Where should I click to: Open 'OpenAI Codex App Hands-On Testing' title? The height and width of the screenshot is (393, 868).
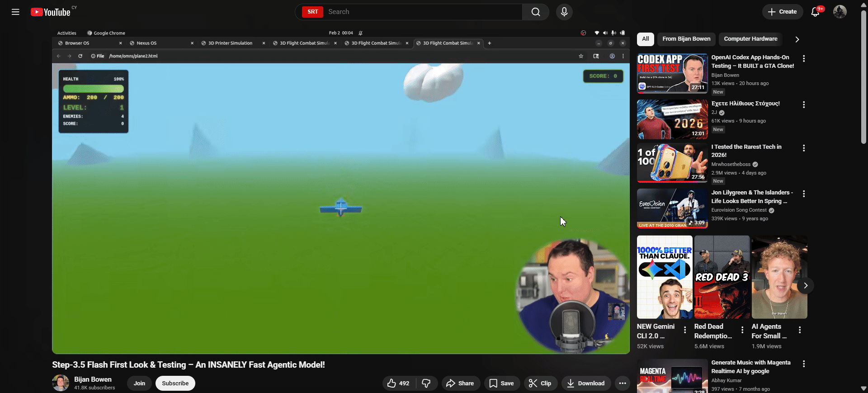click(x=752, y=62)
